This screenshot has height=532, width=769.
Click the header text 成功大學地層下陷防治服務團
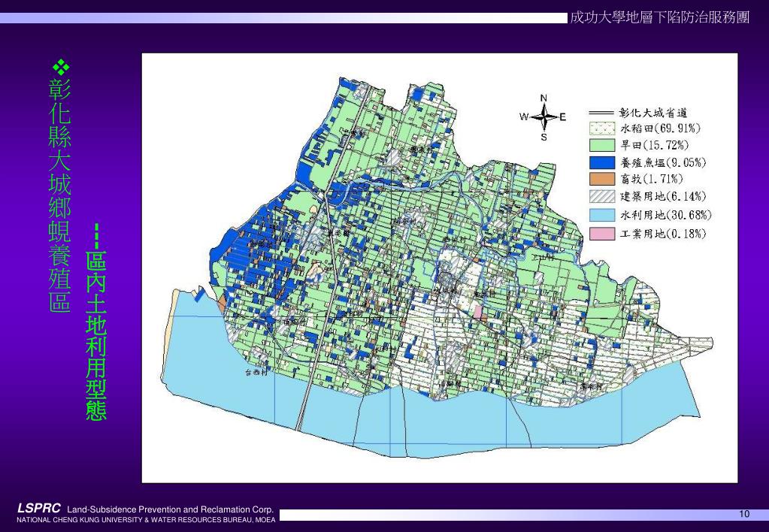pyautogui.click(x=660, y=17)
